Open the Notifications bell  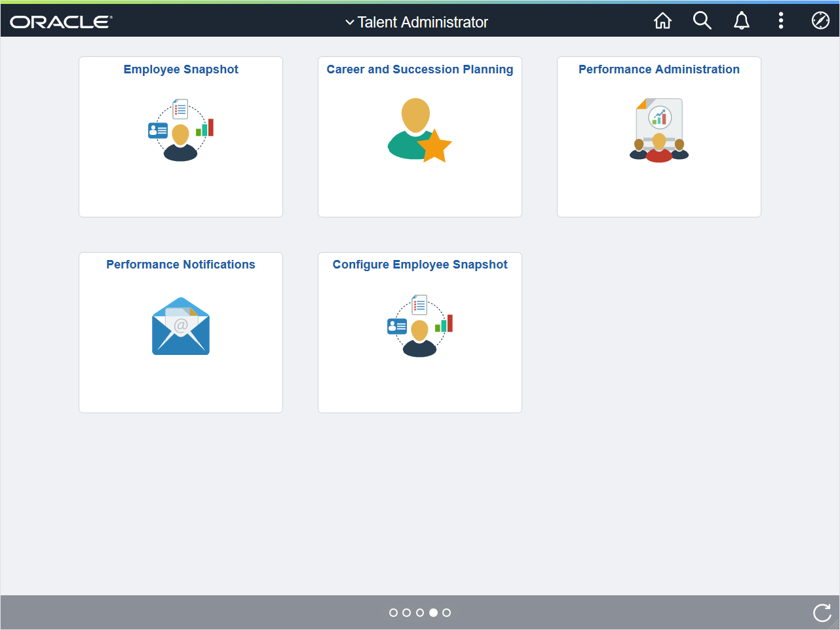pos(741,21)
